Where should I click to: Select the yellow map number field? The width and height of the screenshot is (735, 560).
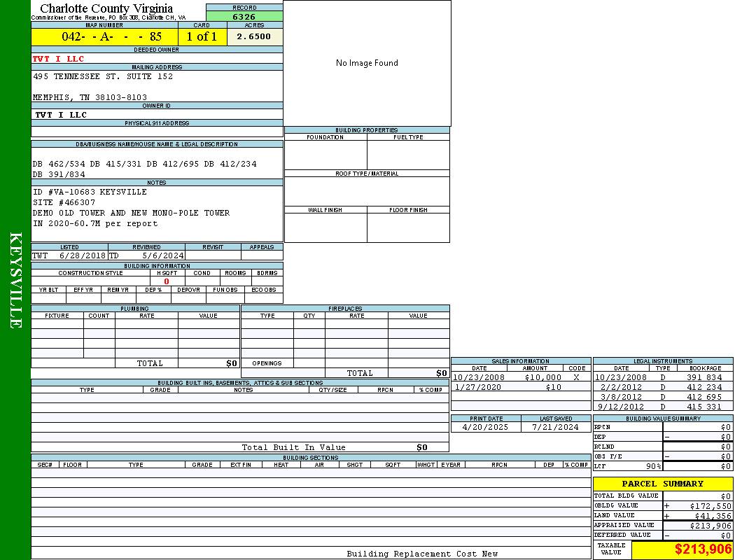point(104,36)
